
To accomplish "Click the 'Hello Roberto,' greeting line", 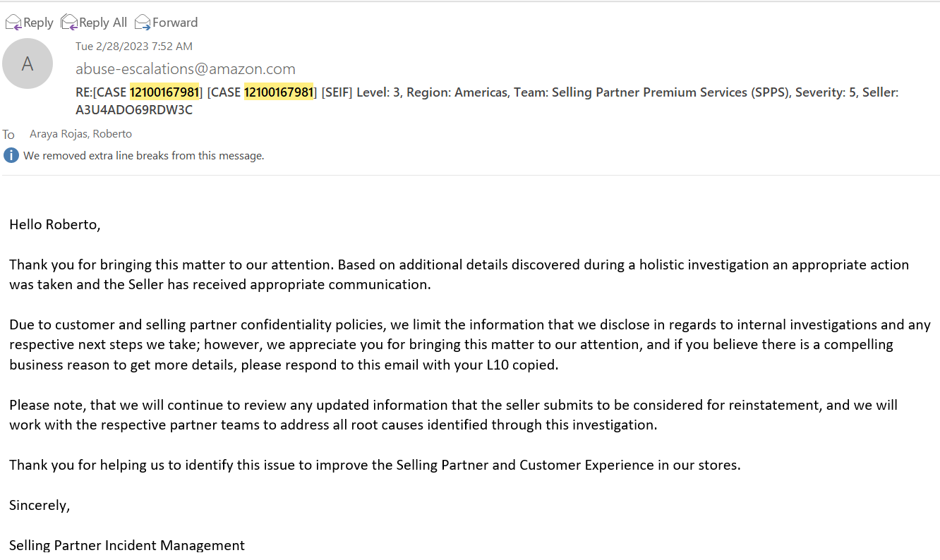I will click(55, 225).
